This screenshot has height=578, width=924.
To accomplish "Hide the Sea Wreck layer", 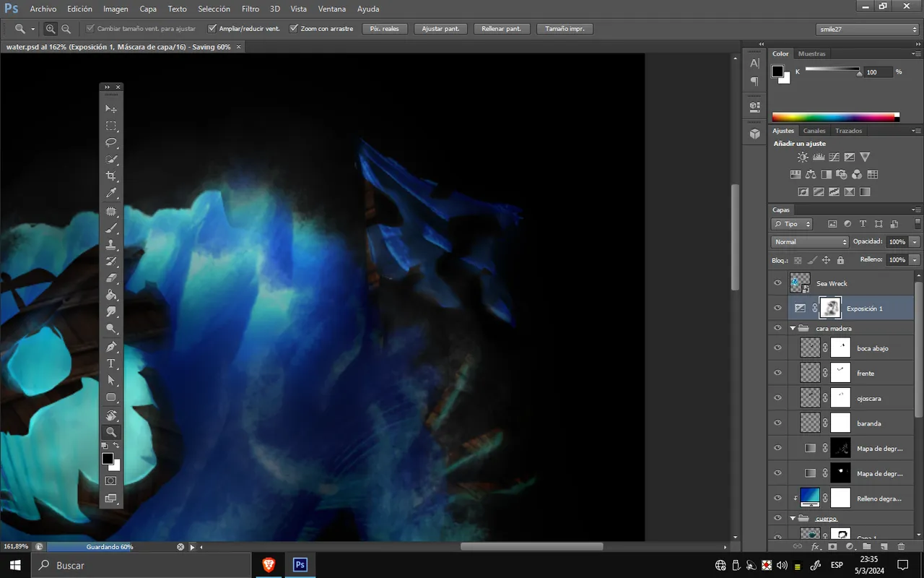I will pos(777,283).
